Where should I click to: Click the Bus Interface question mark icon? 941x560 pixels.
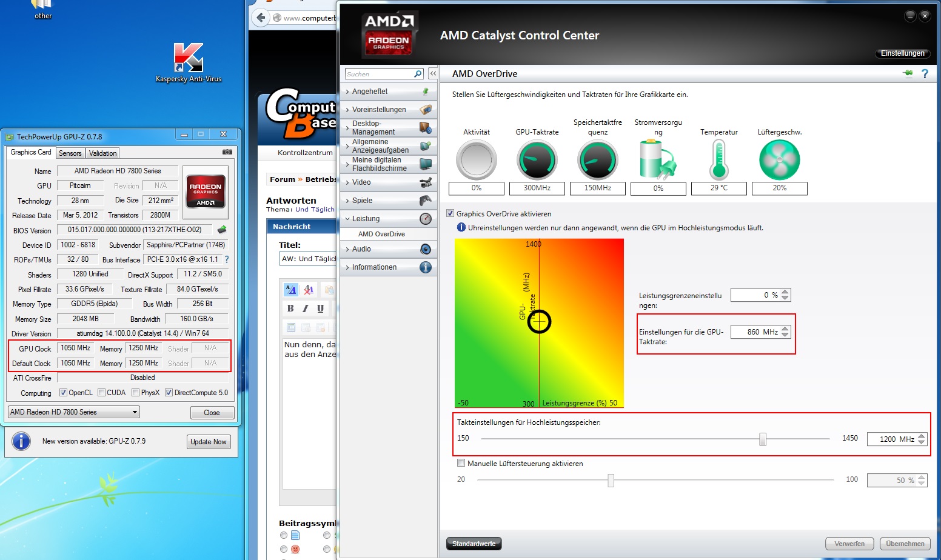click(227, 259)
